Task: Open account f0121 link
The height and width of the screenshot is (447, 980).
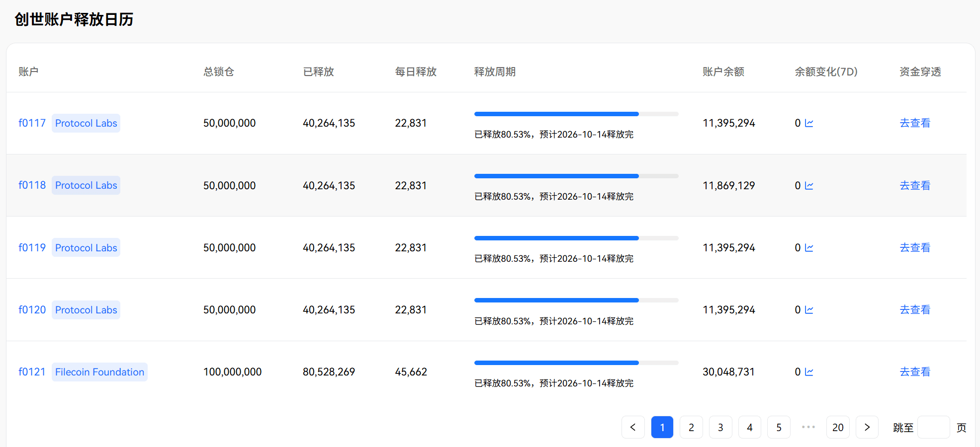Action: (32, 372)
